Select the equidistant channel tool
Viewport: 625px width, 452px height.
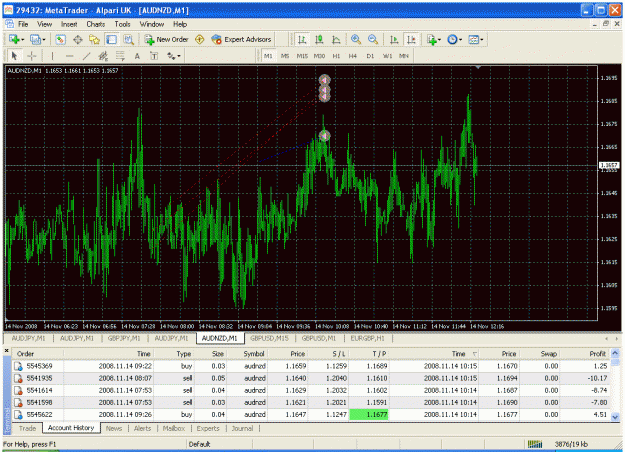pyautogui.click(x=103, y=56)
